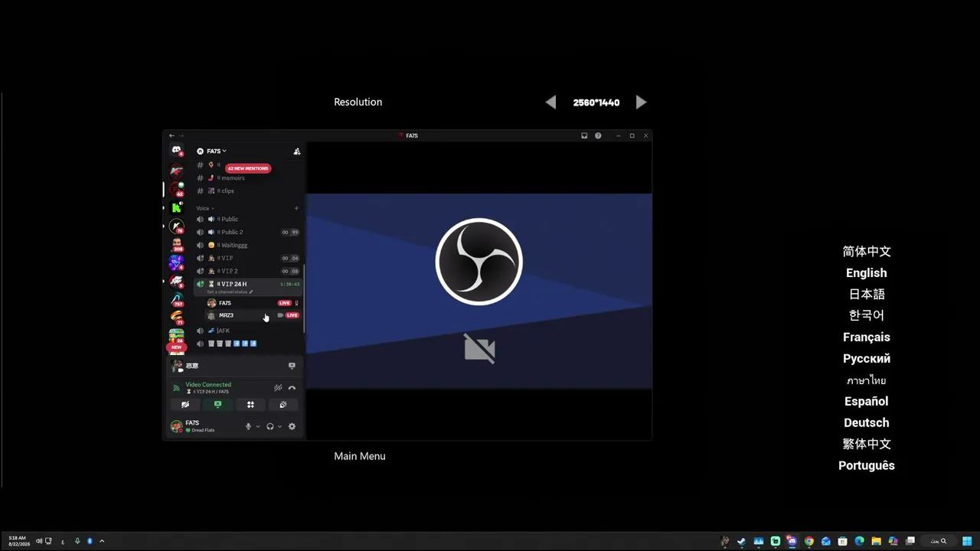Open Discord user settings gear
This screenshot has width=980, height=551.
click(x=292, y=427)
